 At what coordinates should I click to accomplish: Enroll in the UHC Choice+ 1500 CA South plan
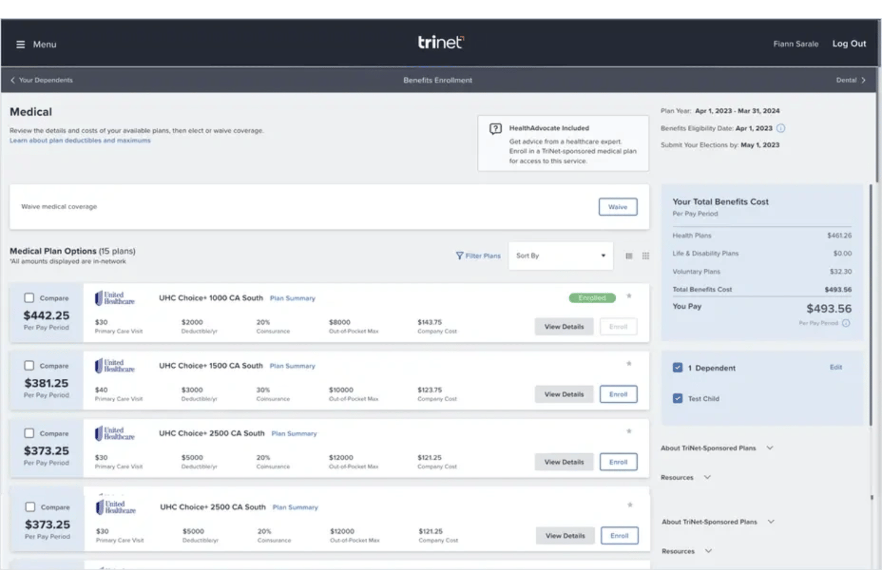[619, 394]
